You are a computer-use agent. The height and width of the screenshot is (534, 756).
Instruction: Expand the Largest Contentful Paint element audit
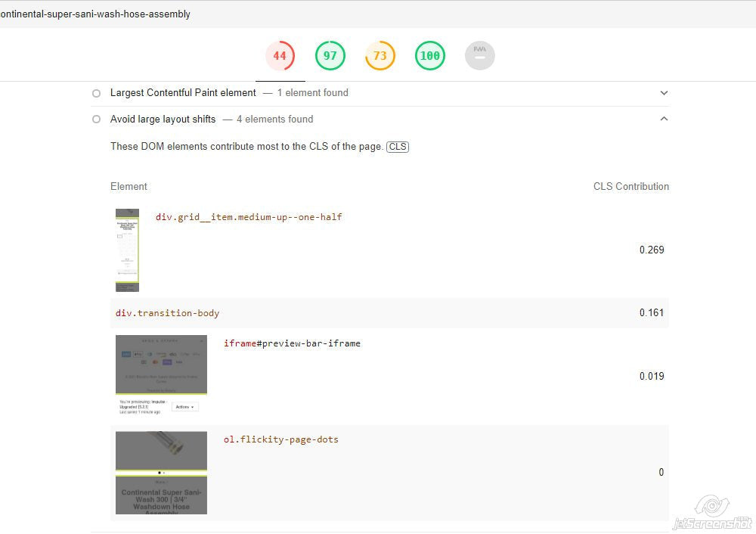[183, 93]
